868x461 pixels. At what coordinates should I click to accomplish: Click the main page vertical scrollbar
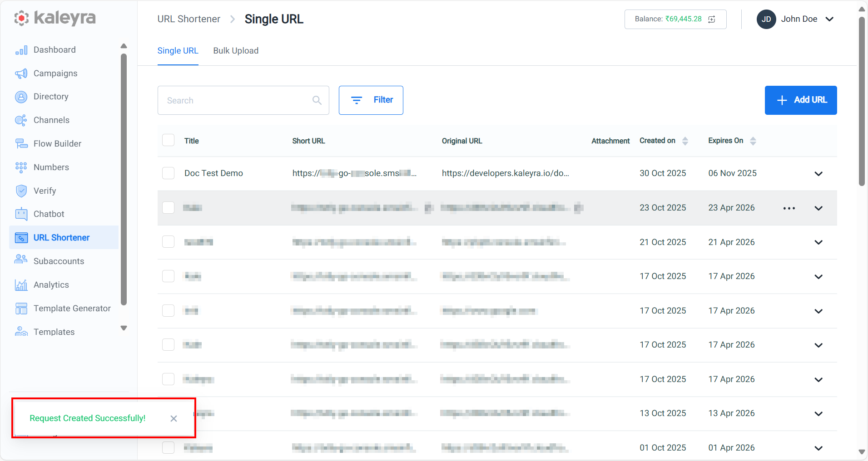862,102
